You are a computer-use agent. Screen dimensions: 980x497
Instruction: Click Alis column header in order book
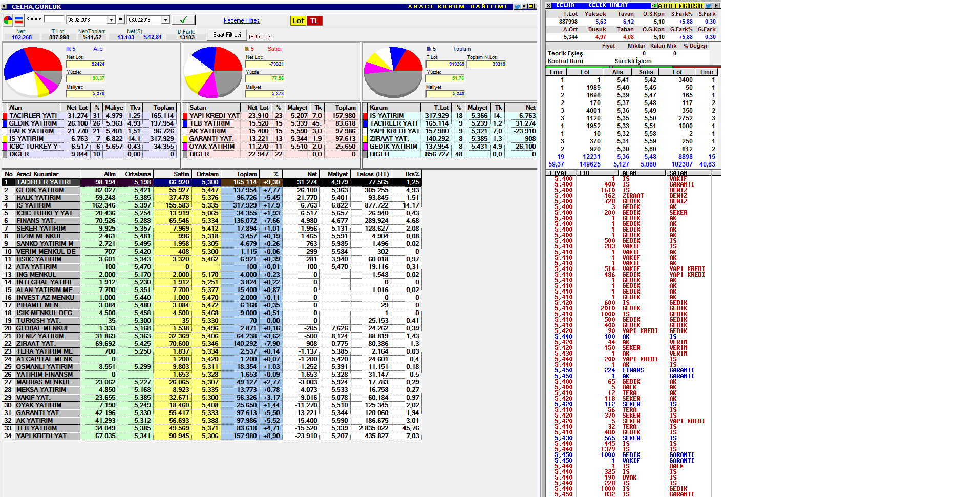(617, 72)
